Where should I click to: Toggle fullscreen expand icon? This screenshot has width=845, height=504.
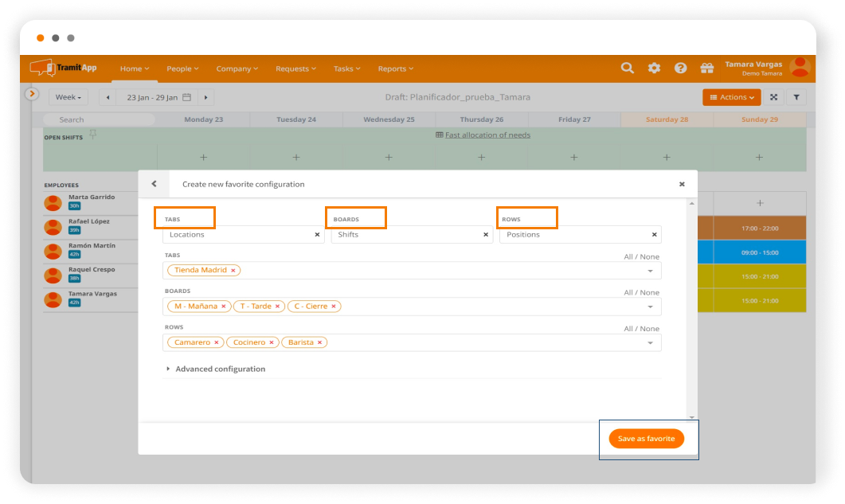point(773,97)
